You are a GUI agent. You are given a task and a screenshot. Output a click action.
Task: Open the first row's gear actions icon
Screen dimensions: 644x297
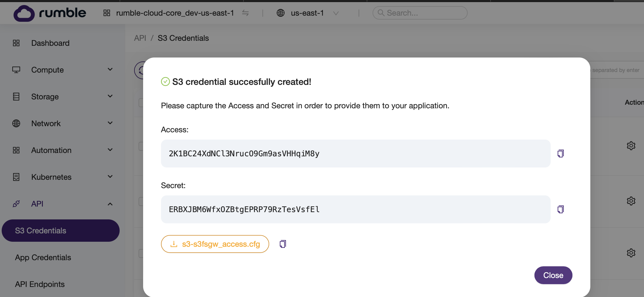631,145
